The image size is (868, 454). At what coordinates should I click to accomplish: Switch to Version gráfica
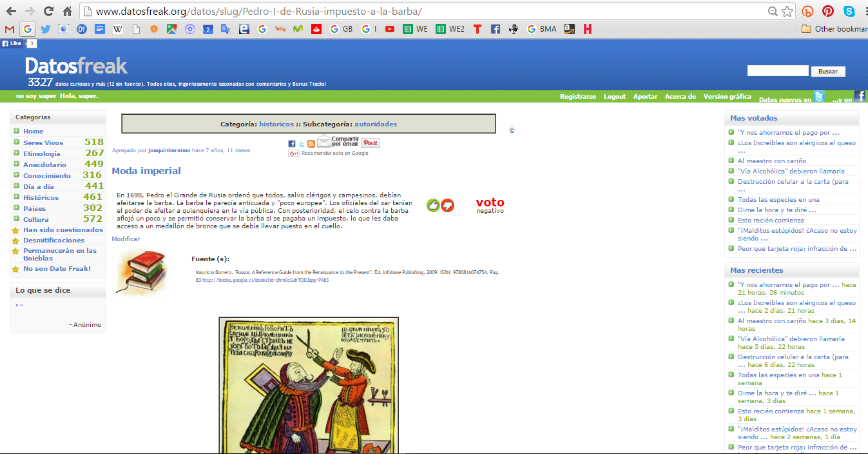728,97
